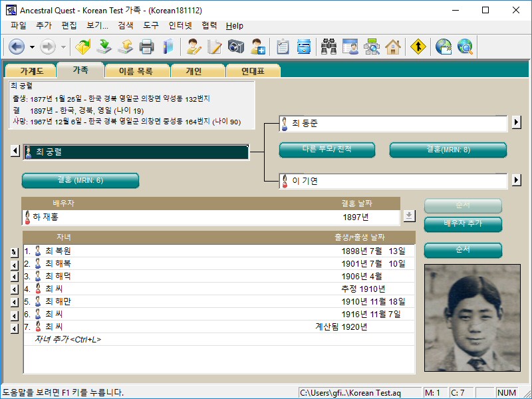Click the open file folder icon

[82, 47]
